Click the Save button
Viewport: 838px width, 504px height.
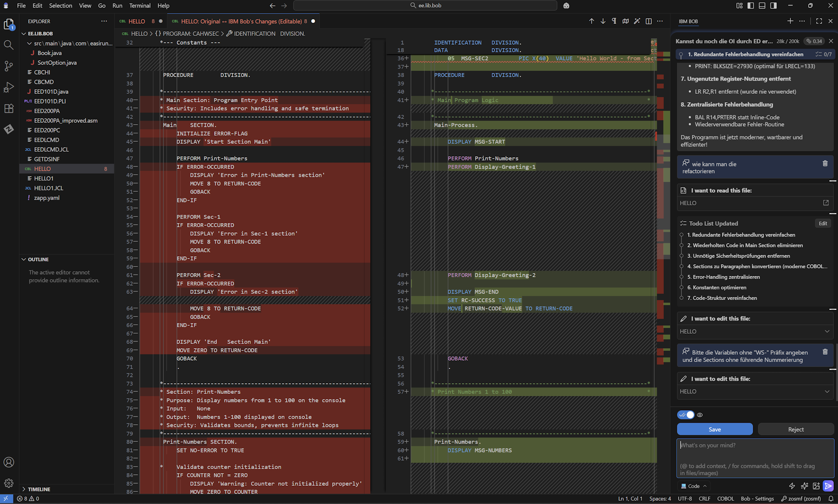(714, 429)
